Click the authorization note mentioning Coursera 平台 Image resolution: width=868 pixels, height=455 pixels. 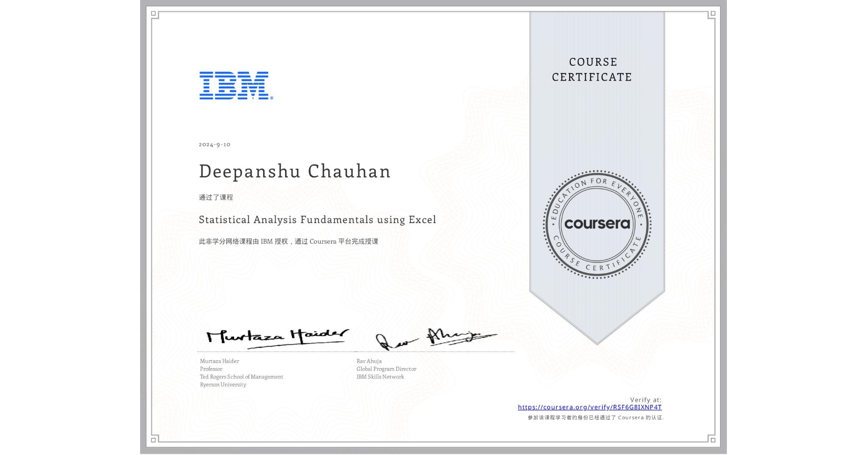pos(288,241)
